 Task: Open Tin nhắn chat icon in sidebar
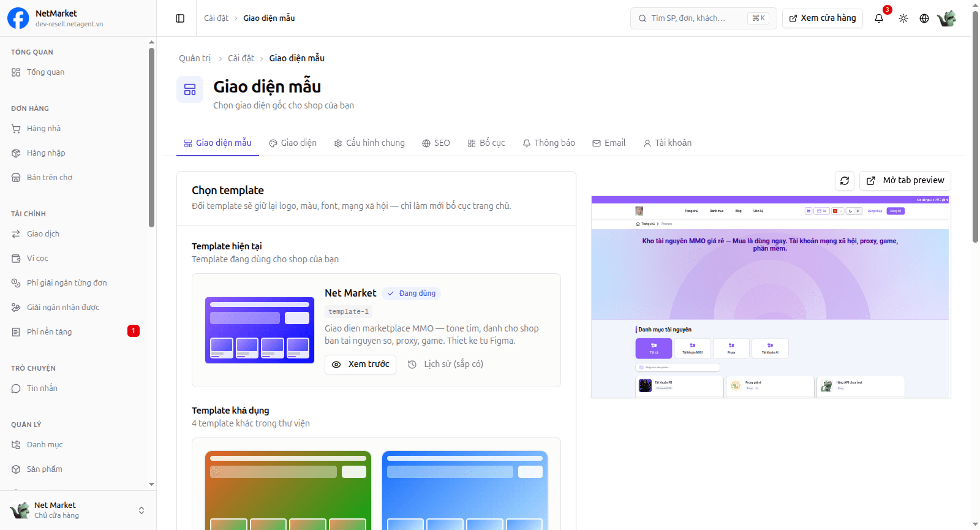(x=16, y=388)
